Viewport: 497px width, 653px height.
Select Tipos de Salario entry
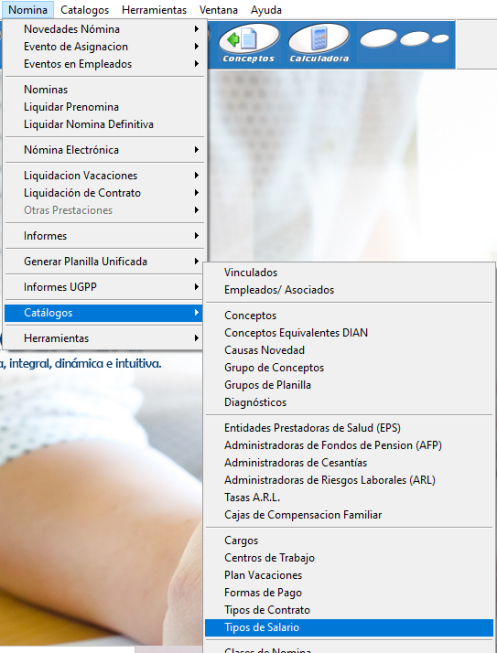(x=349, y=627)
